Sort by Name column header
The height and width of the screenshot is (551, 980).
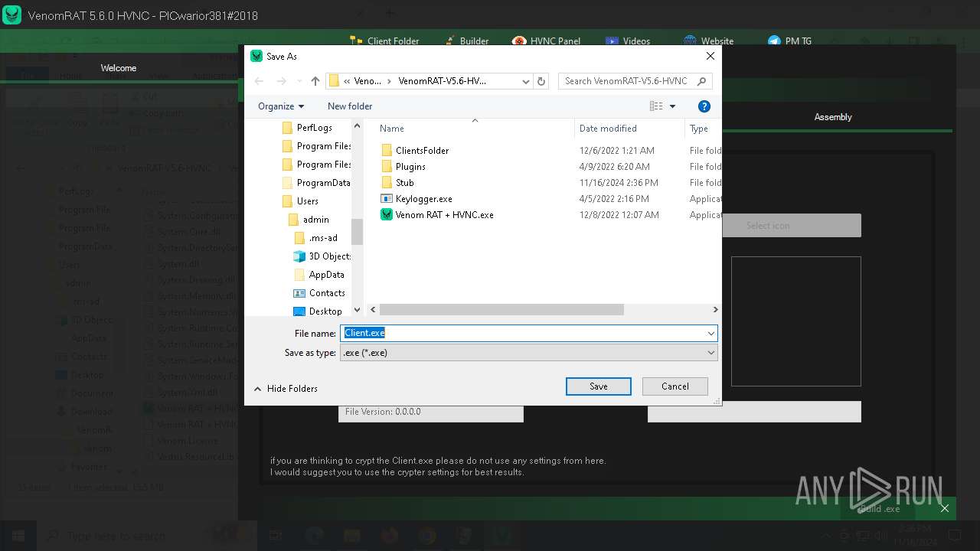pyautogui.click(x=392, y=129)
